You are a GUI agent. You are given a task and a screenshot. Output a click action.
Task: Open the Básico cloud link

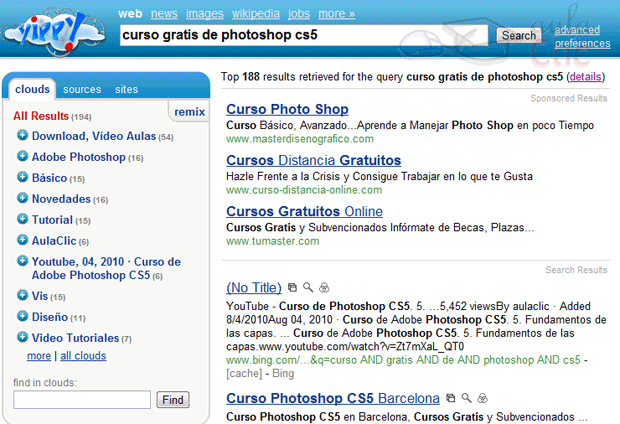(x=49, y=178)
